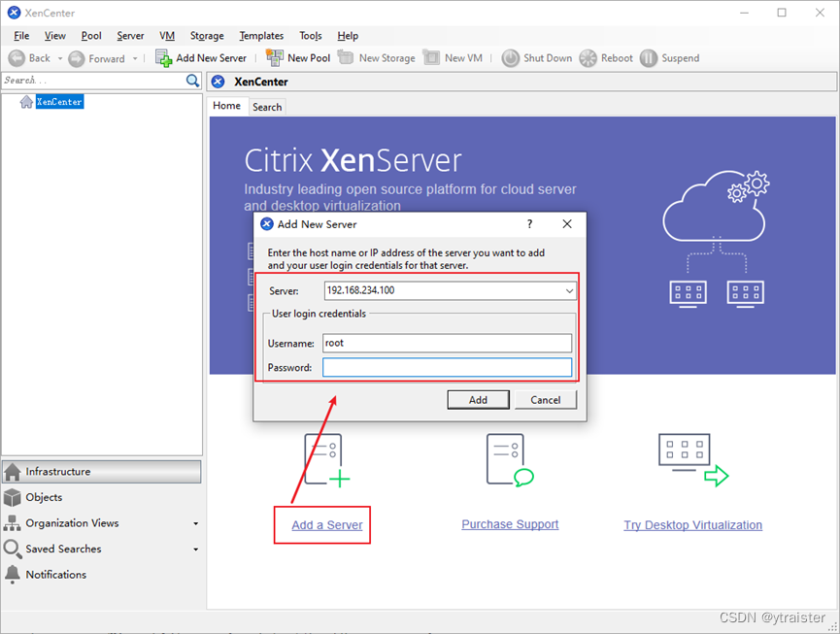840x634 pixels.
Task: Open the Storage menu
Action: pos(207,35)
